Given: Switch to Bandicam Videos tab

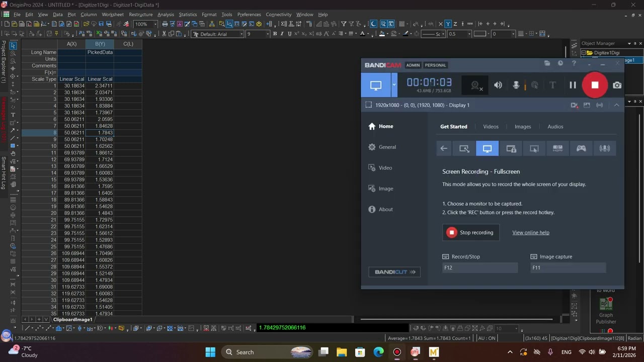Looking at the screenshot, I should [491, 127].
